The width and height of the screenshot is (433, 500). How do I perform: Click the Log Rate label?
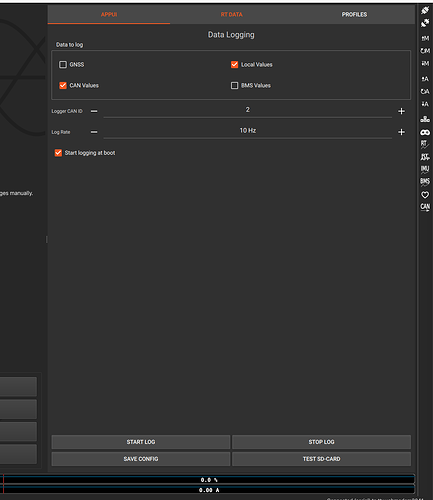point(61,132)
